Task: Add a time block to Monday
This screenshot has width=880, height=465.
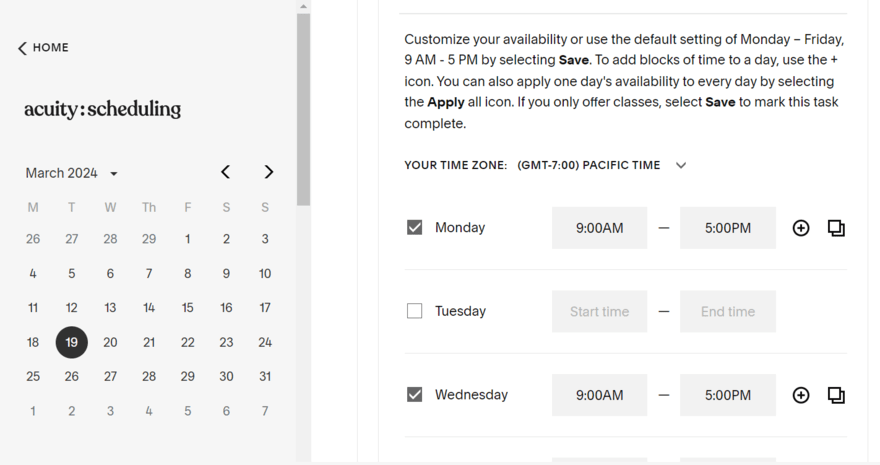Action: point(801,228)
